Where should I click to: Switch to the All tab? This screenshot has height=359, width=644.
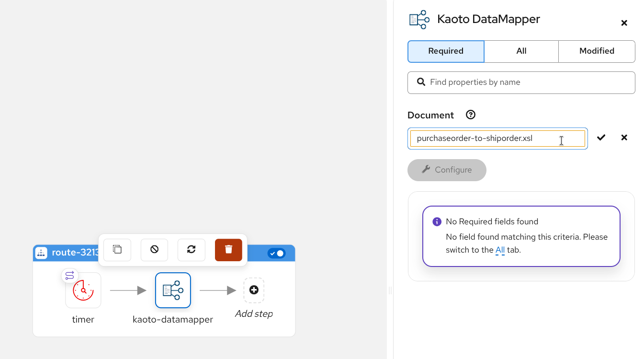521,51
